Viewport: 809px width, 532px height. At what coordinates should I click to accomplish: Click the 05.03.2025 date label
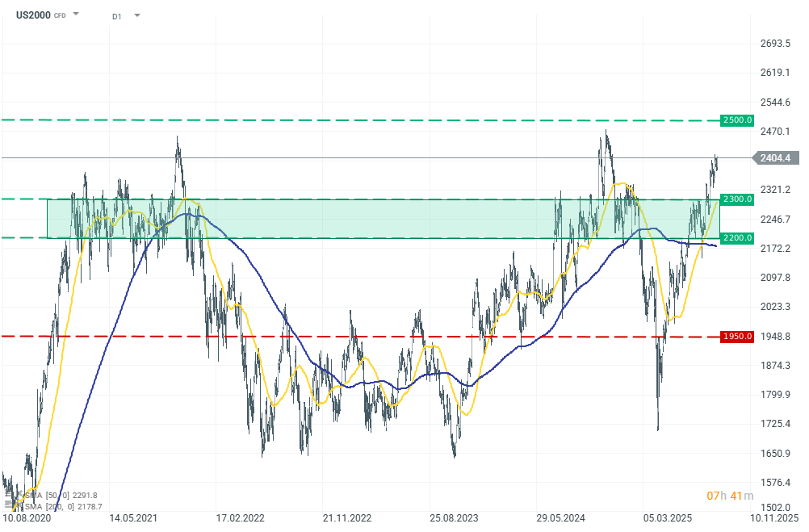pos(668,518)
